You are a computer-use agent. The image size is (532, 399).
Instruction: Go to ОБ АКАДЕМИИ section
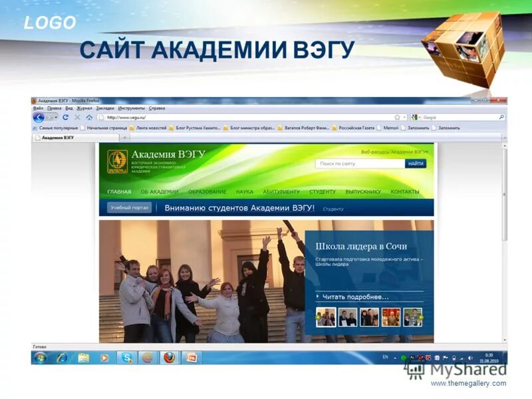click(160, 192)
